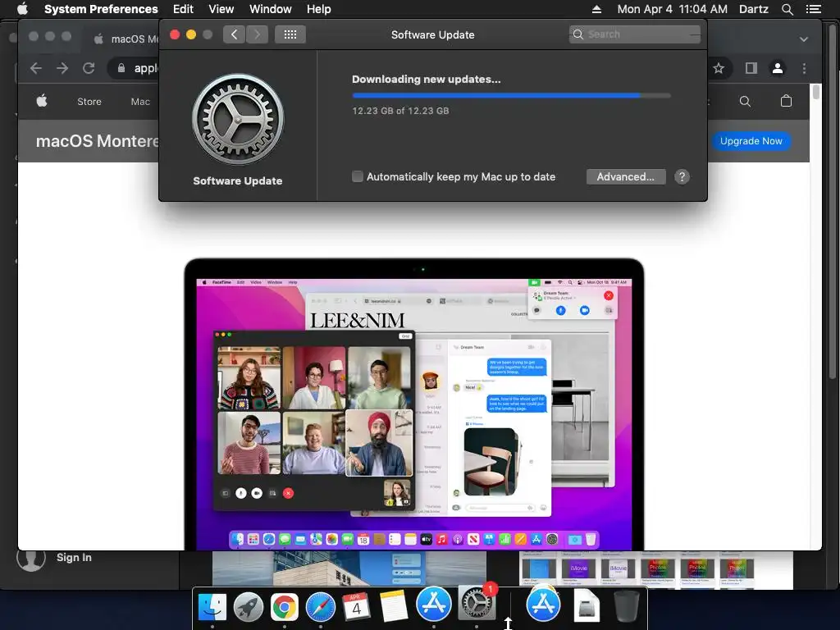The image size is (840, 630).
Task: Click the Software Update gear icon
Action: 238,119
